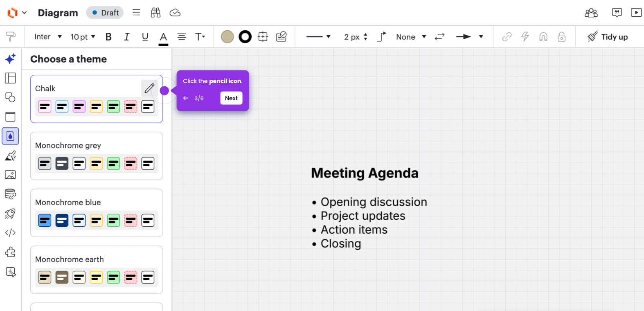Swap line endpoints arrows icon
644x311 pixels.
[x=439, y=37]
